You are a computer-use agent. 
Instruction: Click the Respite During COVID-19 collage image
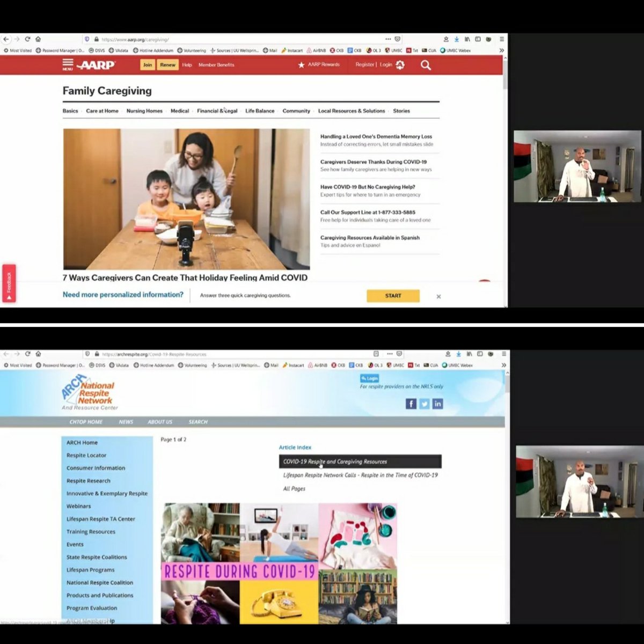point(279,563)
